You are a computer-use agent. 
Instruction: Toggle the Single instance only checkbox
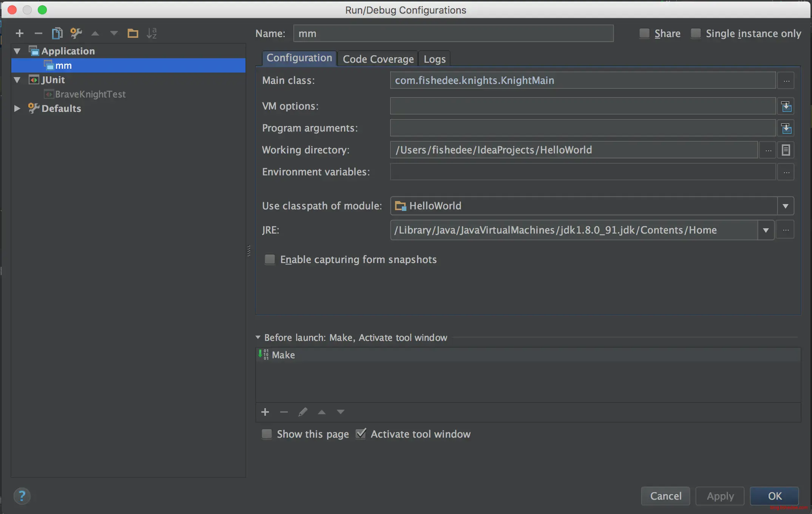[696, 34]
